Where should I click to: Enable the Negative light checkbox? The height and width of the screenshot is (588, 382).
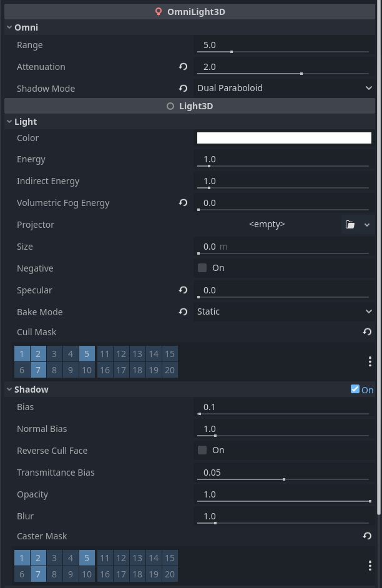[x=202, y=268]
